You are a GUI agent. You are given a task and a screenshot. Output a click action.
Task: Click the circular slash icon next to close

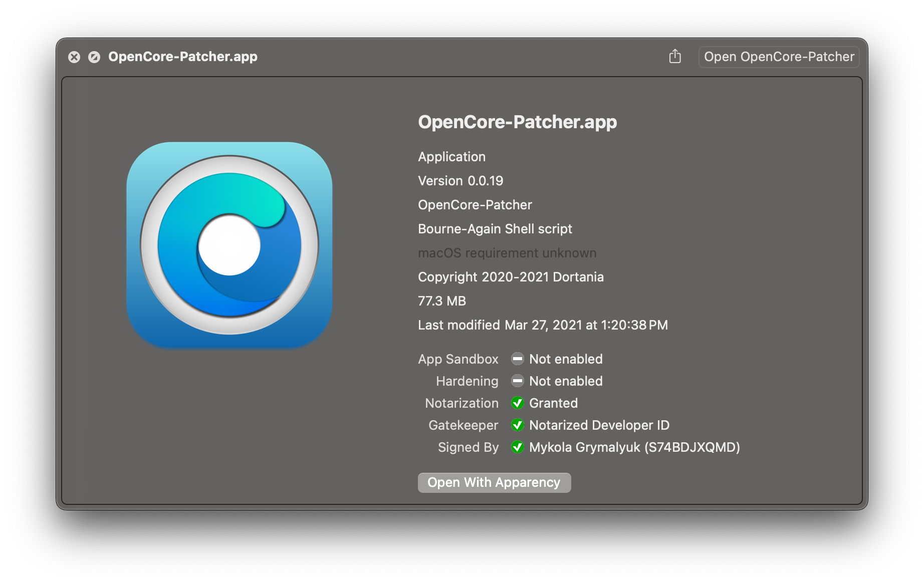coord(94,57)
